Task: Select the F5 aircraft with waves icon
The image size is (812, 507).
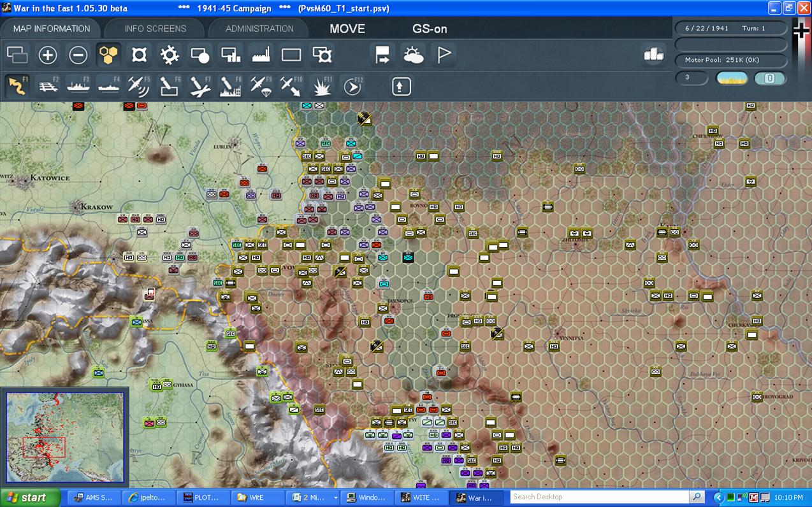Action: point(139,86)
